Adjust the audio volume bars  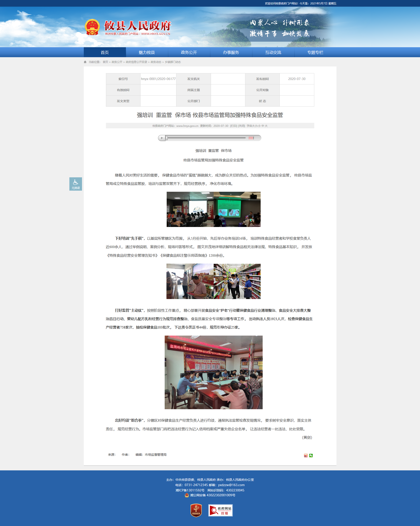pyautogui.click(x=251, y=138)
